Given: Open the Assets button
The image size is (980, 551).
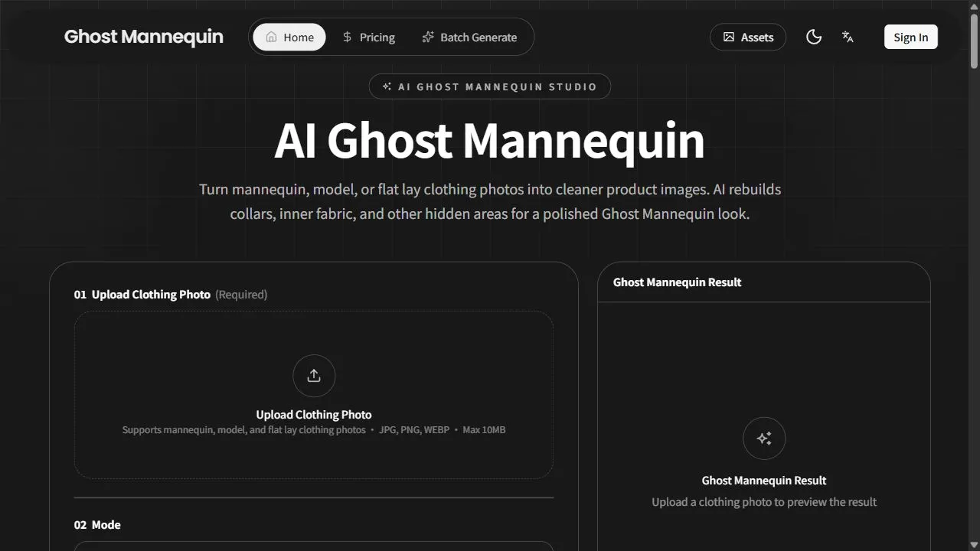Looking at the screenshot, I should coord(748,37).
